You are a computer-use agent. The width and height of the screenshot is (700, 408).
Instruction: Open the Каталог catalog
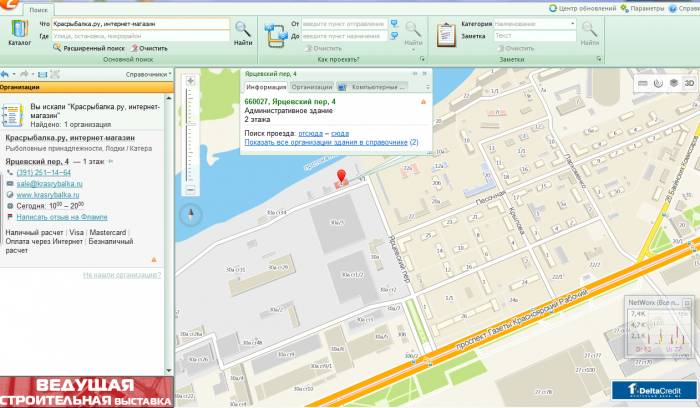[19, 33]
